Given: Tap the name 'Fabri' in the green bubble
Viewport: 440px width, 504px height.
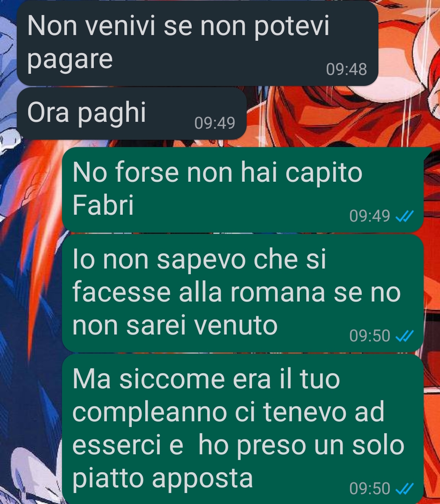Looking at the screenshot, I should click(103, 205).
